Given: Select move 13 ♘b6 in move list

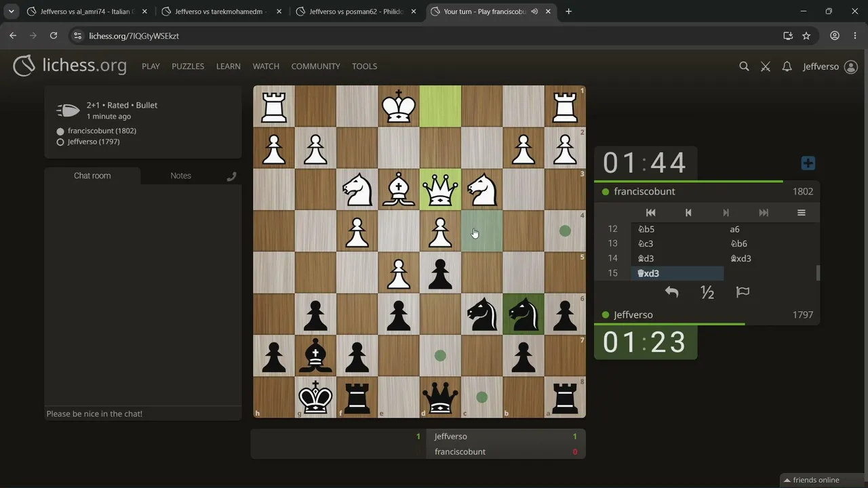Looking at the screenshot, I should pos(770,243).
